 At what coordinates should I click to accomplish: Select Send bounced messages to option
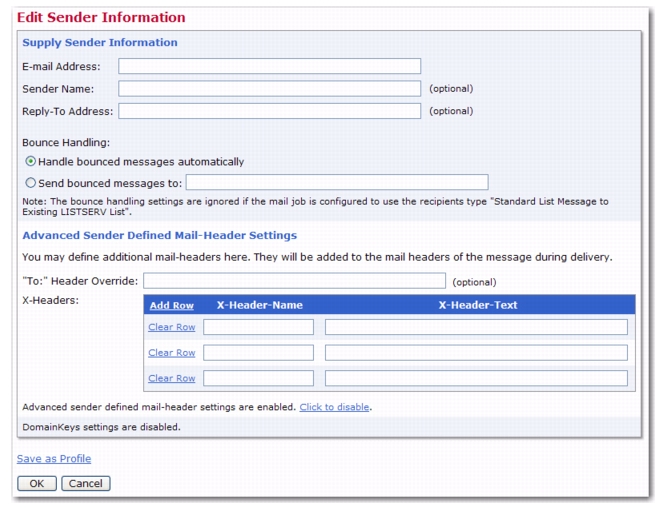[x=30, y=183]
